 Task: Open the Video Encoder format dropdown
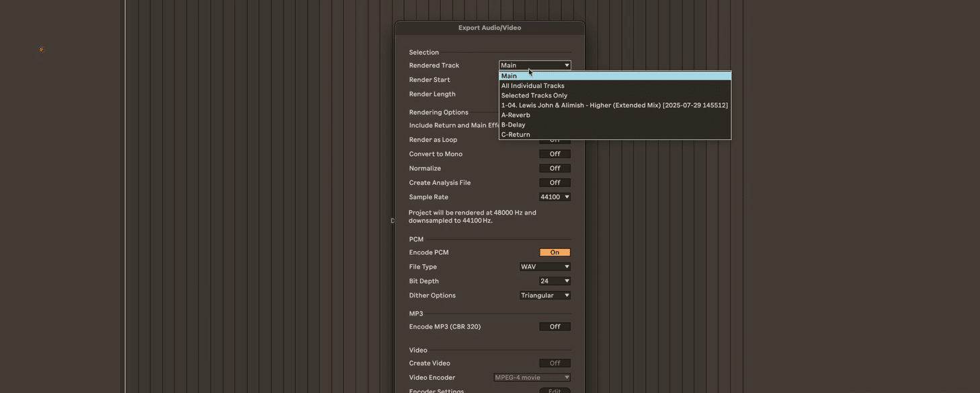[x=531, y=377]
